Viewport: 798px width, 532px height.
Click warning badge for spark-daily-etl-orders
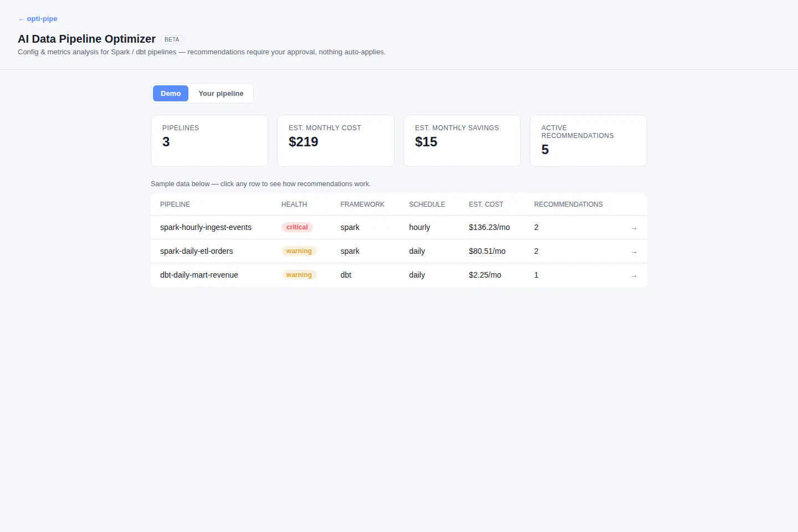pos(299,251)
